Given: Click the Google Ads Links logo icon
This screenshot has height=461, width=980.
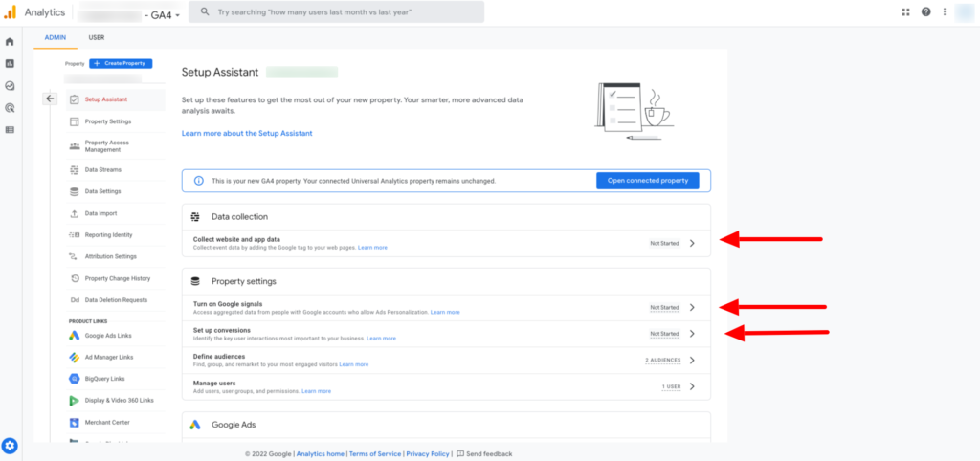Looking at the screenshot, I should [x=75, y=336].
